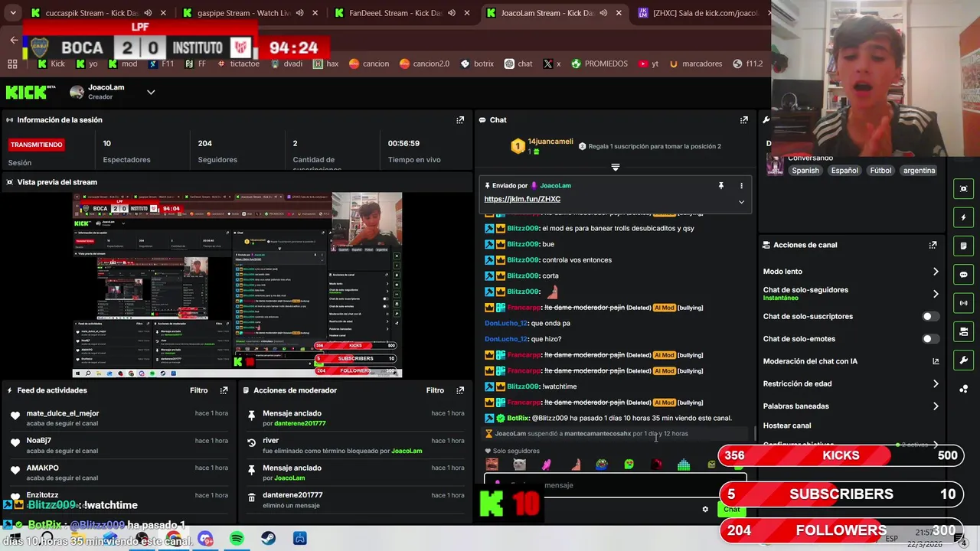
Task: Click the lightning bolt sidebar icon
Action: coord(963,217)
